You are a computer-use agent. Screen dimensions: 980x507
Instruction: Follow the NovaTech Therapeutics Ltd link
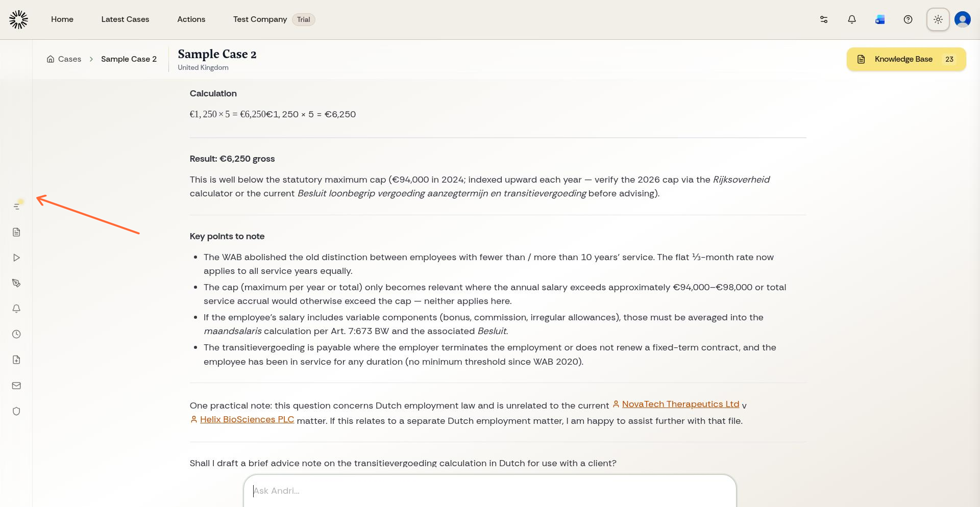680,404
